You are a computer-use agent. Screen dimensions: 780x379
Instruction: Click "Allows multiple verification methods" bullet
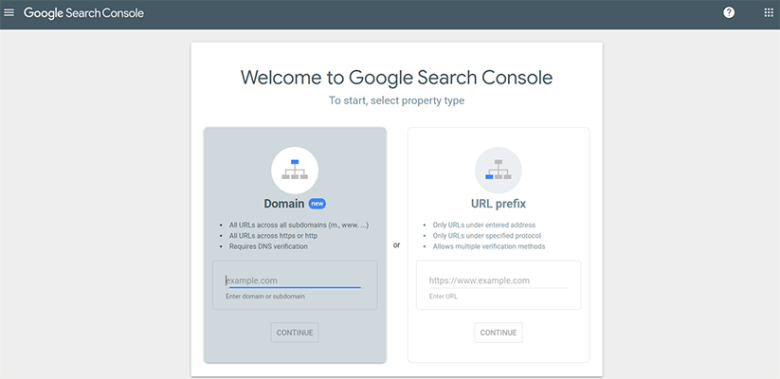(x=489, y=246)
